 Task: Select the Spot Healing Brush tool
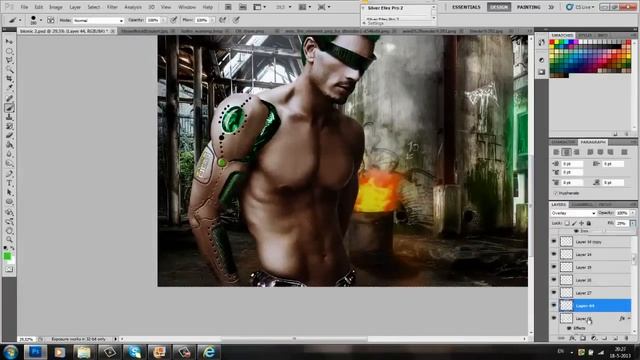point(9,98)
